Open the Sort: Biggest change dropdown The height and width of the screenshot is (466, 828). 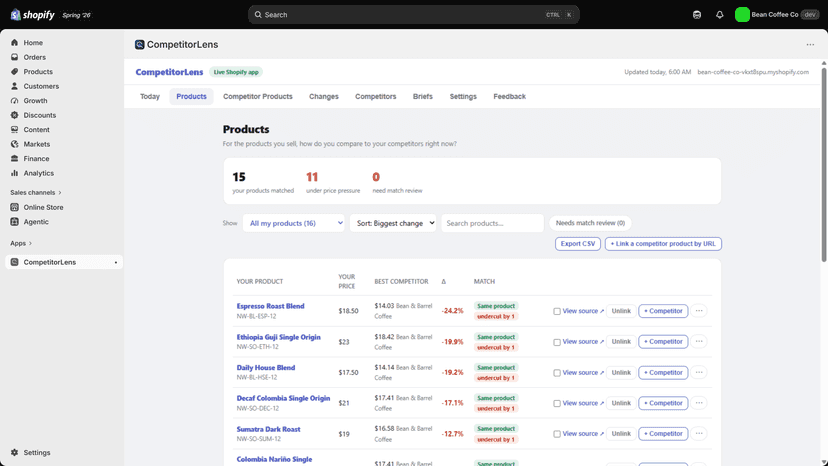point(393,223)
